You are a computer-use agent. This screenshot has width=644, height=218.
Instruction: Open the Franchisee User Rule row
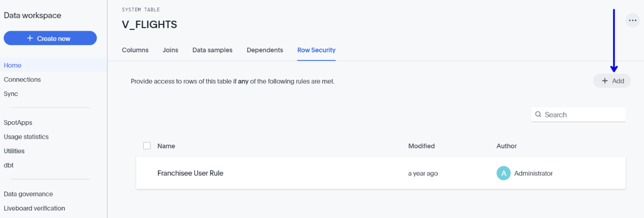381,173
